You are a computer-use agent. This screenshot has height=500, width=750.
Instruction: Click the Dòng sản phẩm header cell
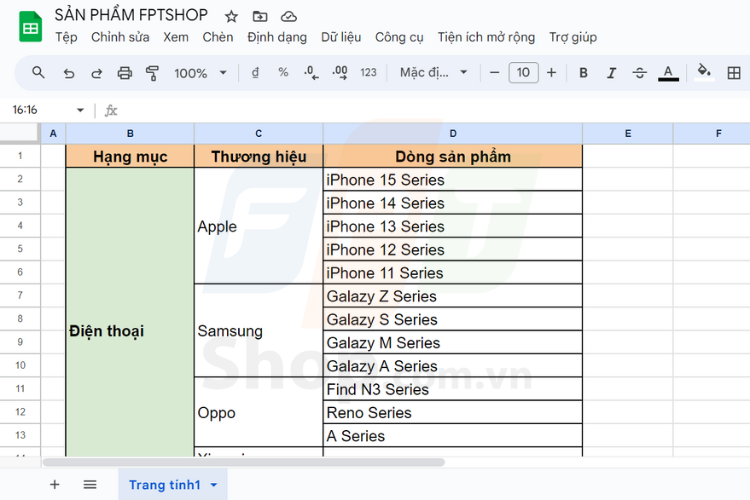453,156
